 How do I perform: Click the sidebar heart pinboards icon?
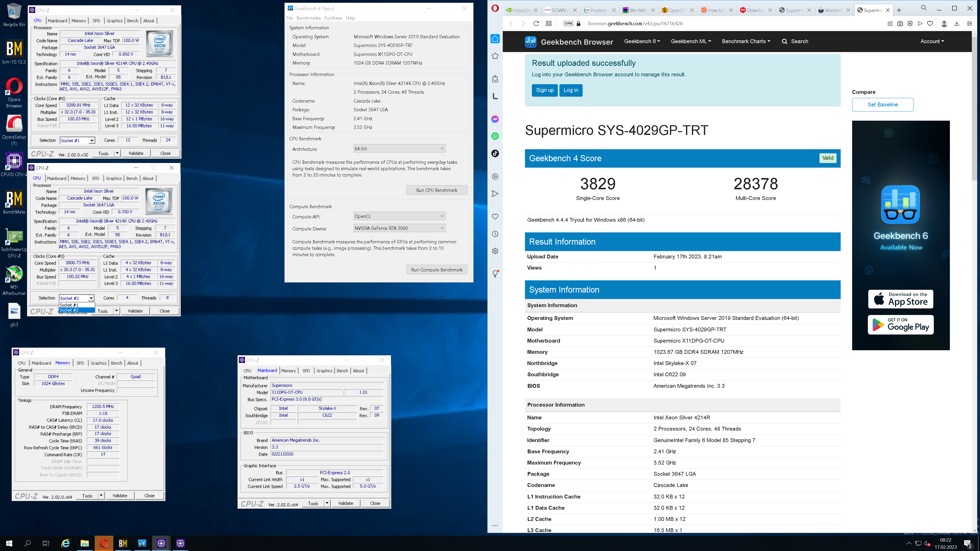[495, 216]
